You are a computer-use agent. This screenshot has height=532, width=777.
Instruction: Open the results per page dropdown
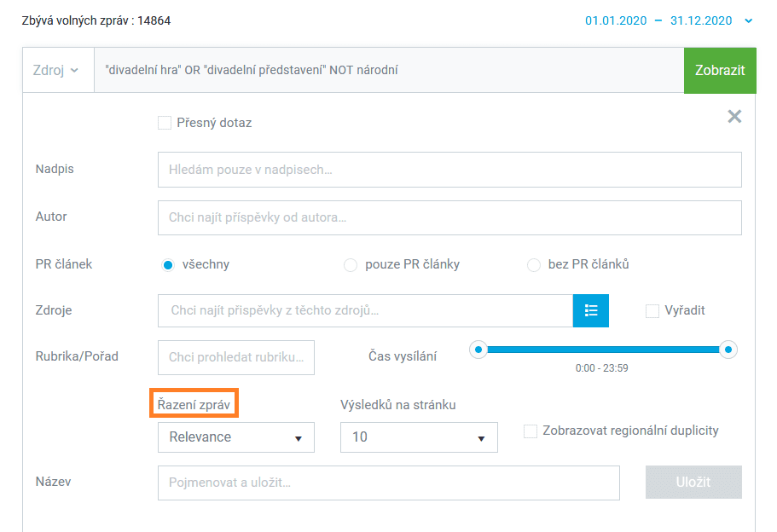419,437
